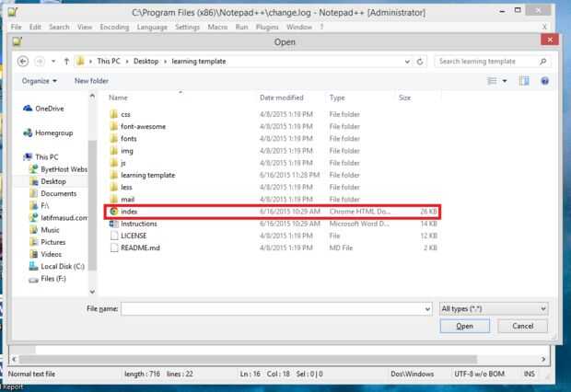Select Files (F:) drive in sidebar
The height and width of the screenshot is (392, 571).
point(48,279)
